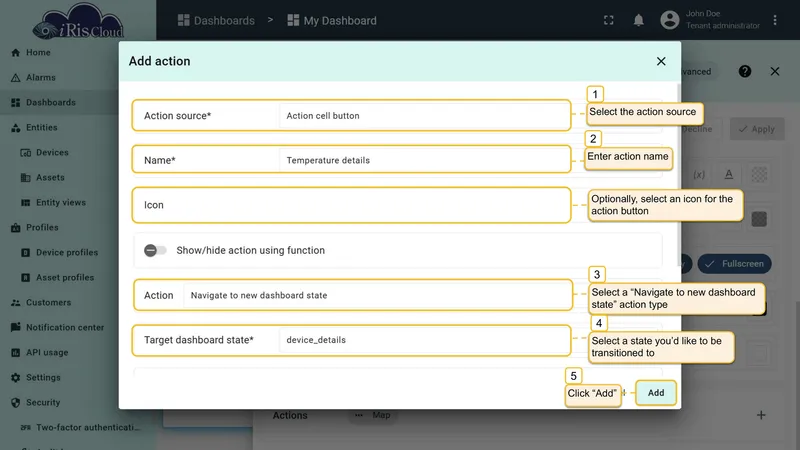This screenshot has height=450, width=800.
Task: Open notifications bell
Action: click(638, 20)
